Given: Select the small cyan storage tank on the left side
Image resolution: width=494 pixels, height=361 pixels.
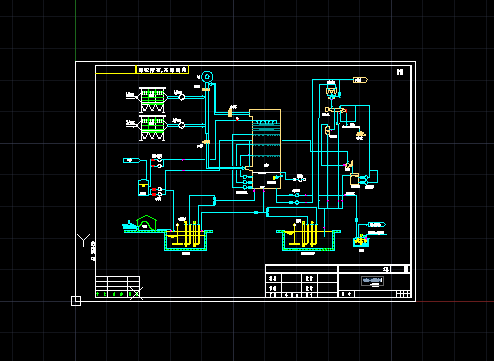Looking at the screenshot, I should pyautogui.click(x=143, y=187).
